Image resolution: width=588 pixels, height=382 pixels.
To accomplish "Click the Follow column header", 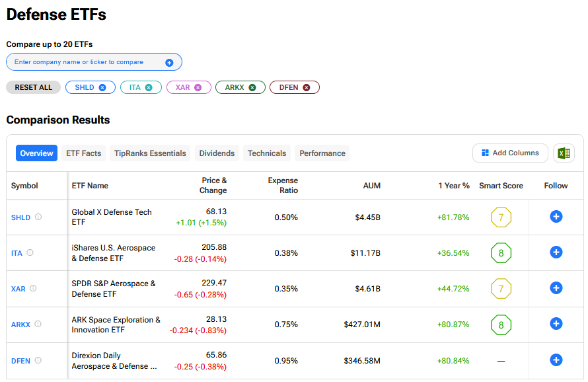I will [556, 186].
